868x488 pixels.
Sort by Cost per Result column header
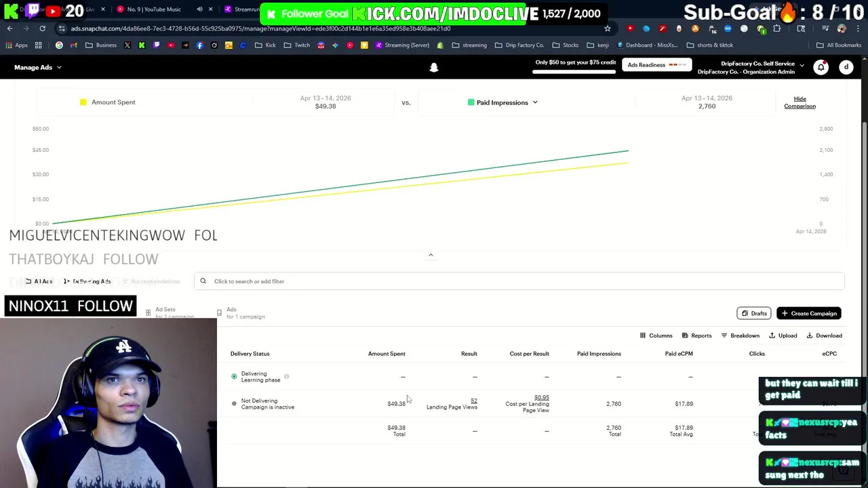[x=529, y=354]
